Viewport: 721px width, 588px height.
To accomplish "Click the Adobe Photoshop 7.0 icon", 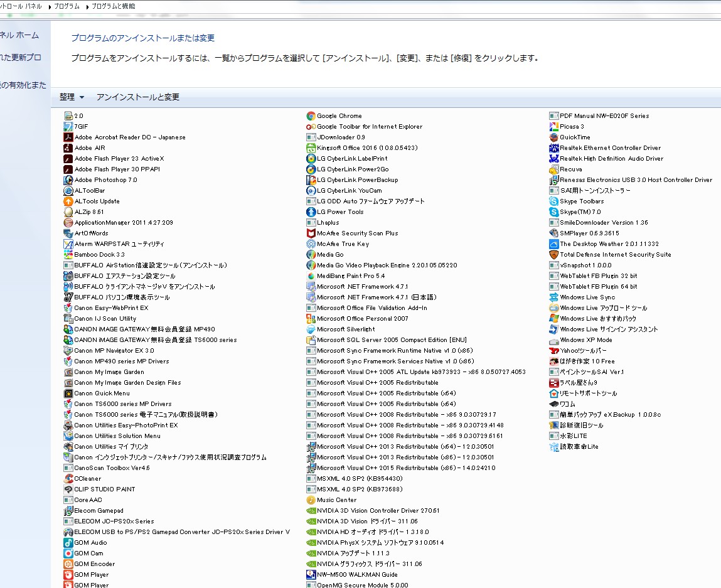I will click(x=68, y=179).
